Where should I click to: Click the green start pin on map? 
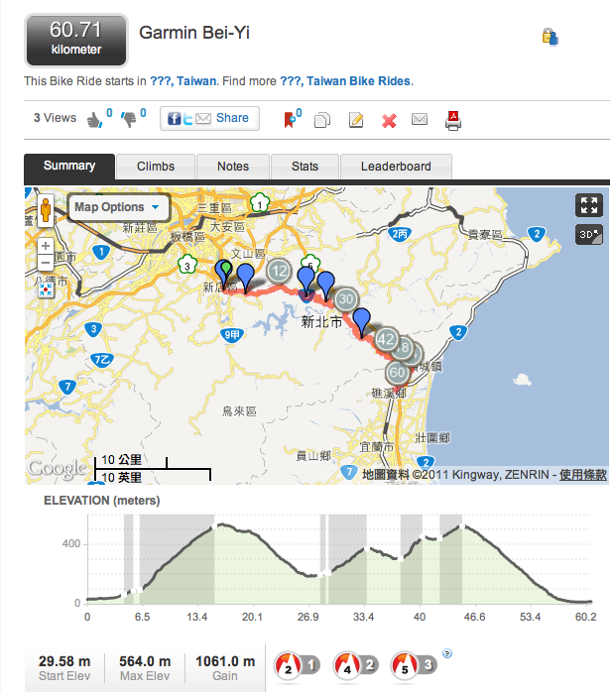tap(226, 270)
